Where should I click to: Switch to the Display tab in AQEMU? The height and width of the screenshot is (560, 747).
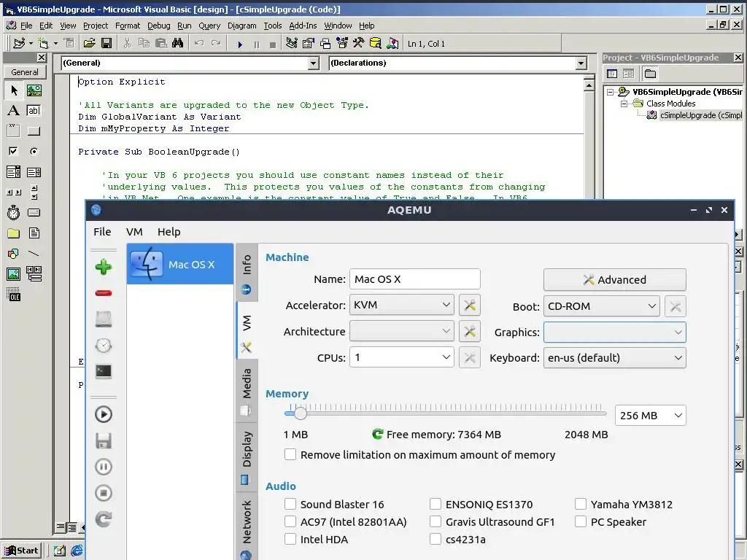pyautogui.click(x=247, y=457)
